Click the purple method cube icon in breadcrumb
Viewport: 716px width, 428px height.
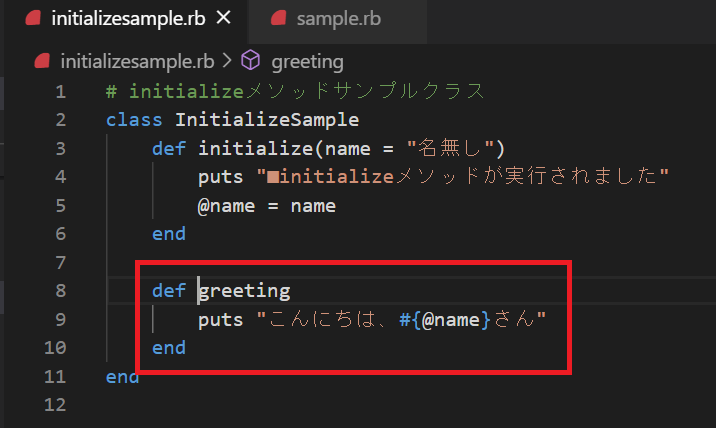pyautogui.click(x=251, y=60)
